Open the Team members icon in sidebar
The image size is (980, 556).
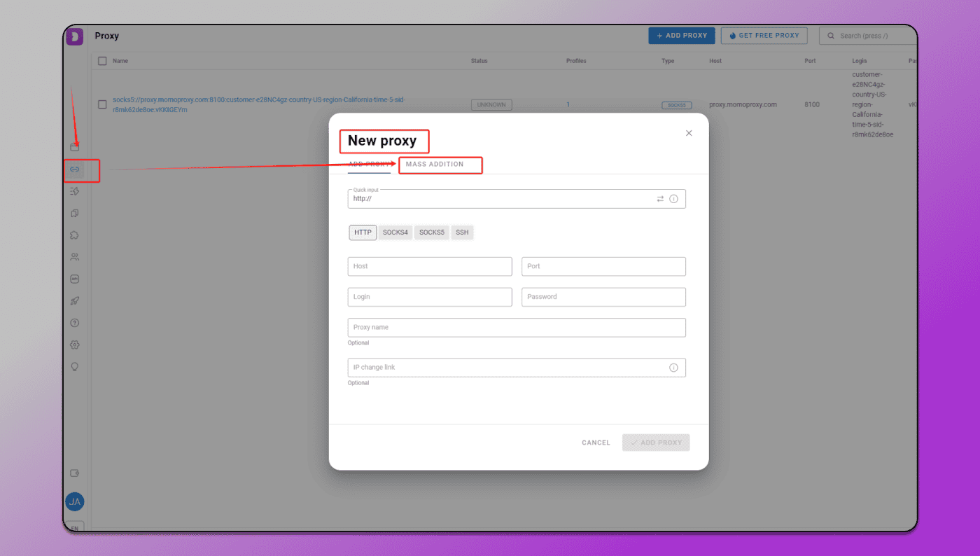75,257
